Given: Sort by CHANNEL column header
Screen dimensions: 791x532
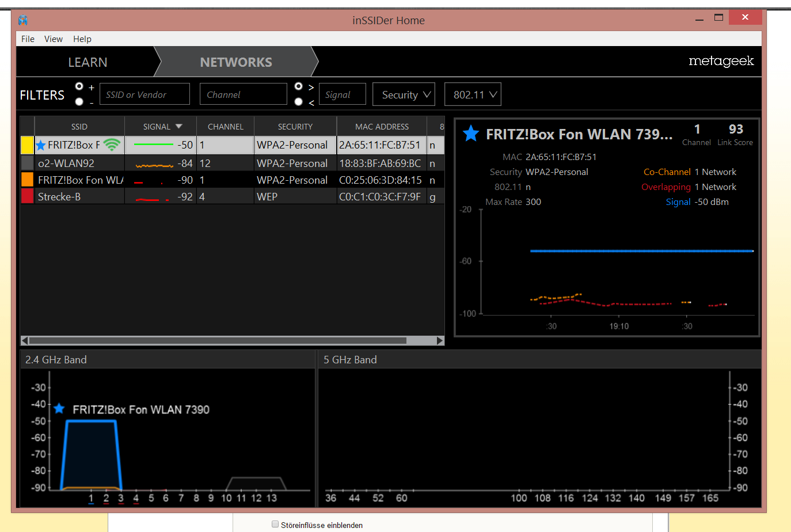Looking at the screenshot, I should (x=226, y=127).
